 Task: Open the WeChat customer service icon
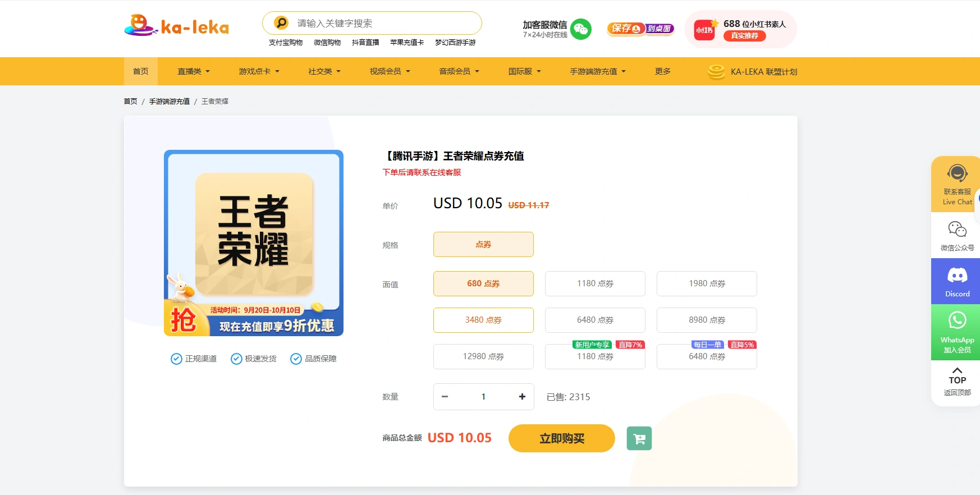click(581, 29)
